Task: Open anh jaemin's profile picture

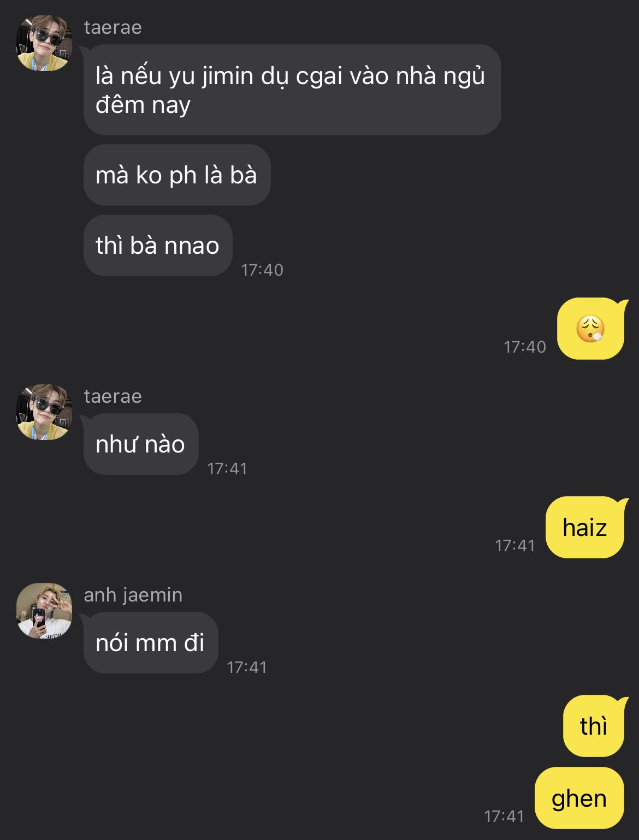Action: 44,611
